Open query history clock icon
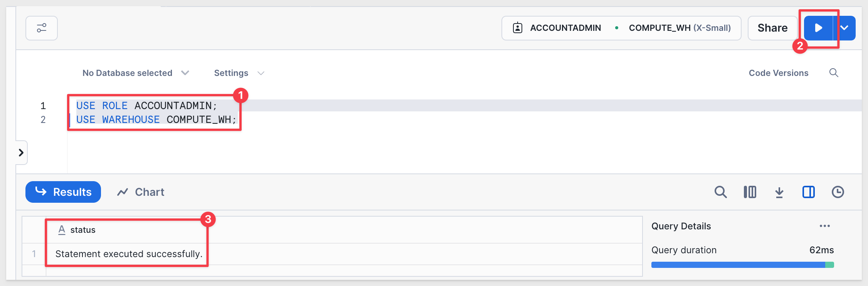 (838, 192)
